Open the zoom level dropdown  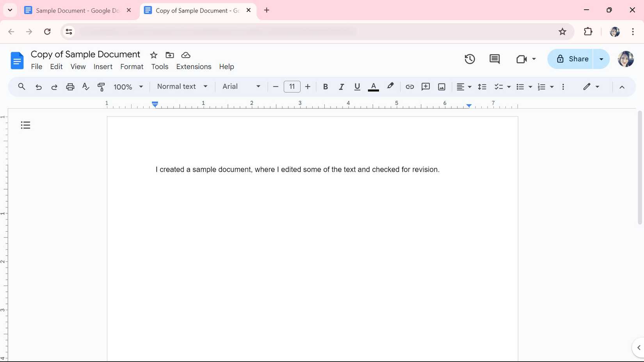(128, 87)
